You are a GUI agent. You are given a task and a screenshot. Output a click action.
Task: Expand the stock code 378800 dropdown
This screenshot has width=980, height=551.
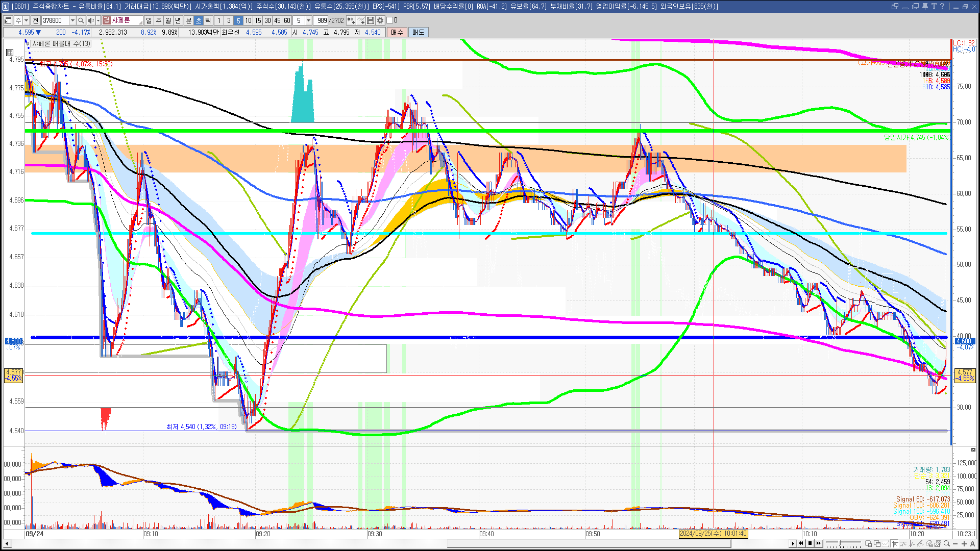coord(72,20)
